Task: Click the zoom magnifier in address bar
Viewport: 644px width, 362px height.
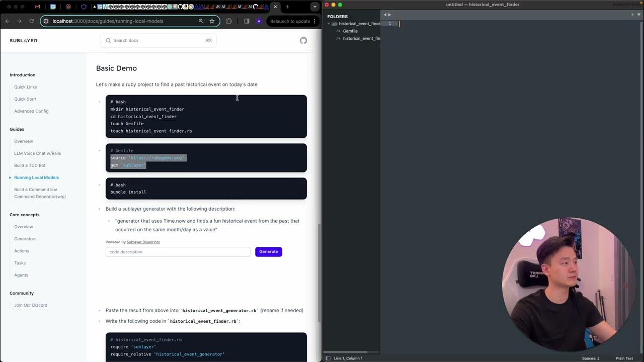Action: click(x=201, y=21)
